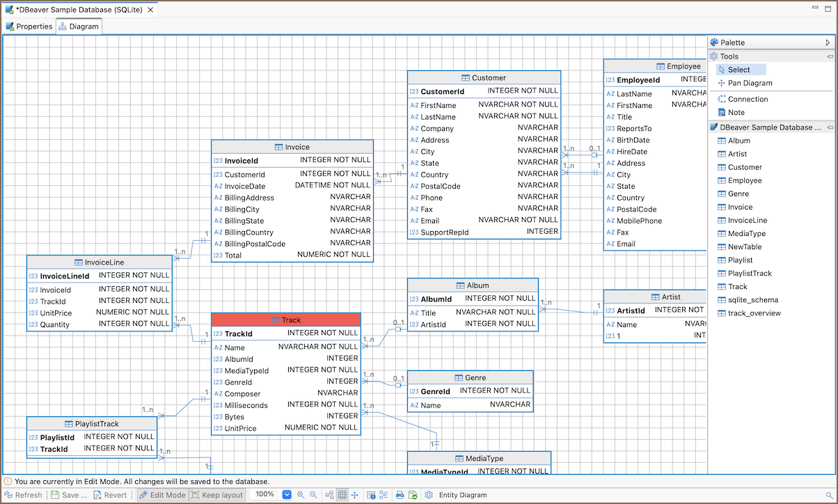838x504 pixels.
Task: Click the Revert button
Action: coord(110,495)
